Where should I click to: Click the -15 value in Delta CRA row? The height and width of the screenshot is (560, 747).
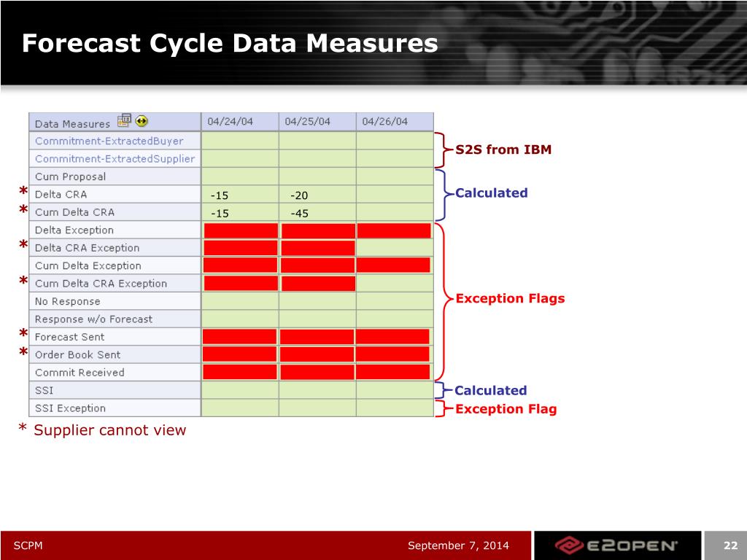coord(220,195)
